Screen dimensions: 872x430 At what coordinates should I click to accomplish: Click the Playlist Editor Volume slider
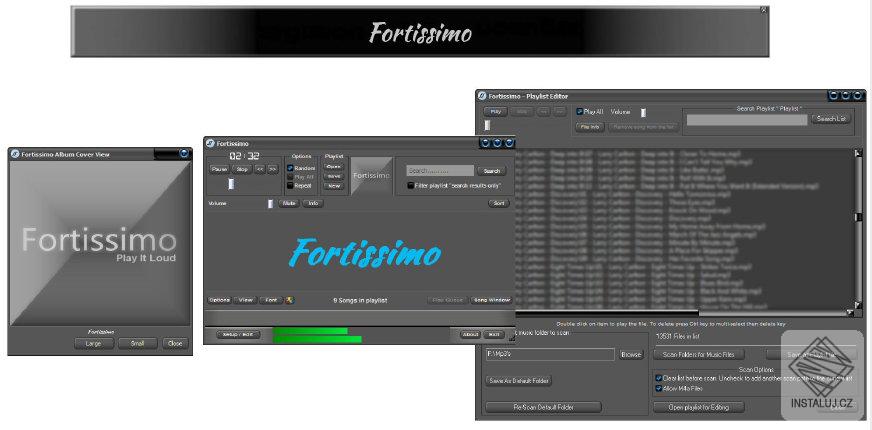tap(643, 112)
